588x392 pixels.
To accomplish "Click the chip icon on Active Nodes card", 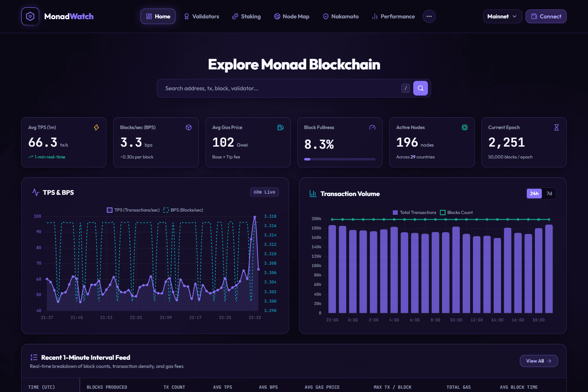I will tap(465, 127).
